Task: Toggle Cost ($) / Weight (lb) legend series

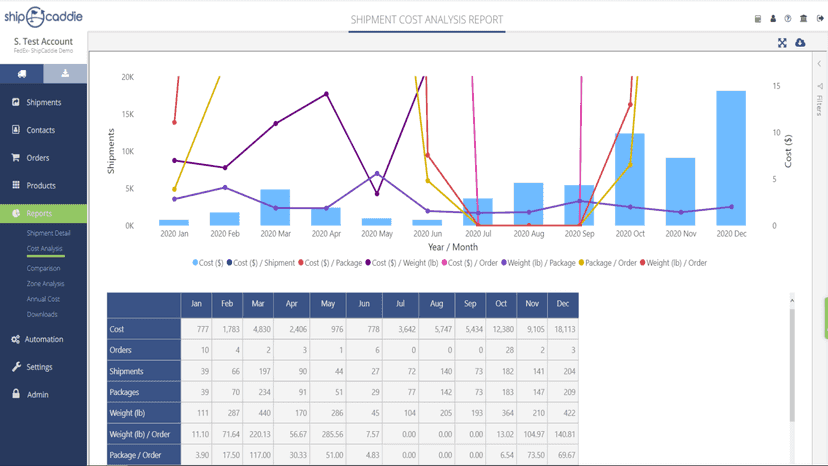Action: tap(402, 263)
